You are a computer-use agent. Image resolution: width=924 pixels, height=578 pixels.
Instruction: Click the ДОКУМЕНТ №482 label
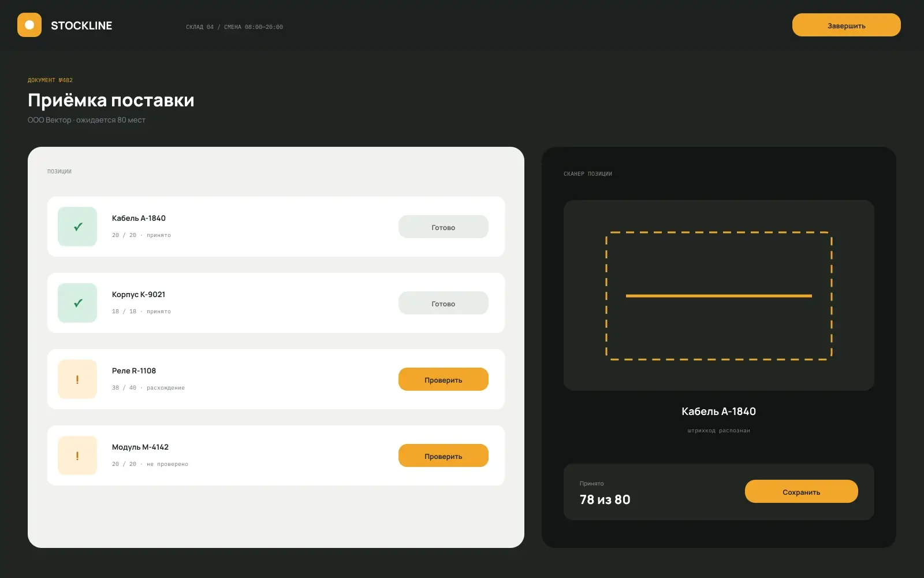click(50, 80)
